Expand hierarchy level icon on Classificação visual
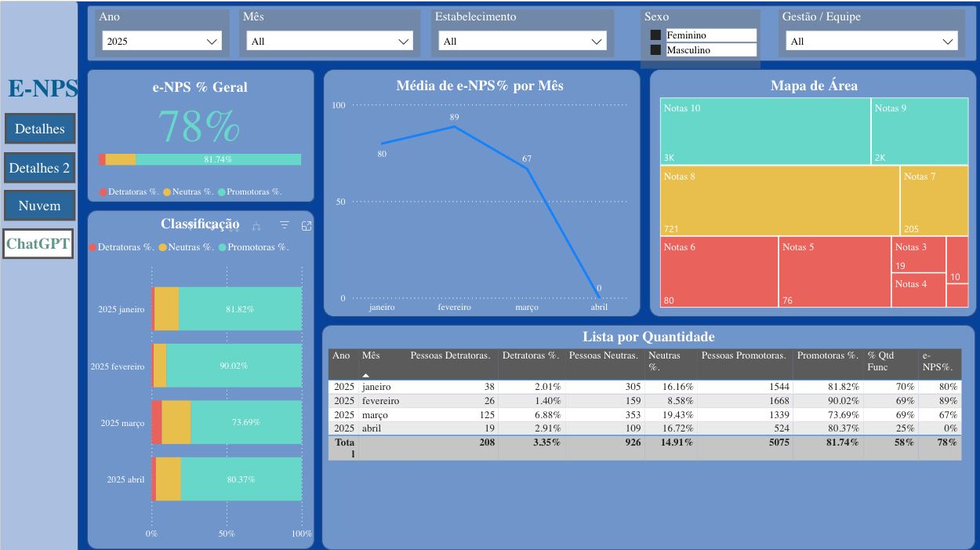Image resolution: width=980 pixels, height=550 pixels. (x=256, y=226)
